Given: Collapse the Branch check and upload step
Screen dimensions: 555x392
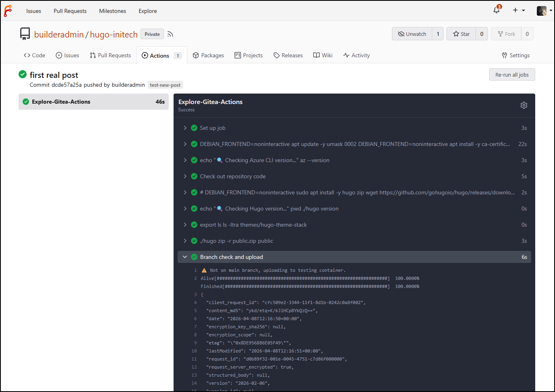Looking at the screenshot, I should click(x=231, y=257).
